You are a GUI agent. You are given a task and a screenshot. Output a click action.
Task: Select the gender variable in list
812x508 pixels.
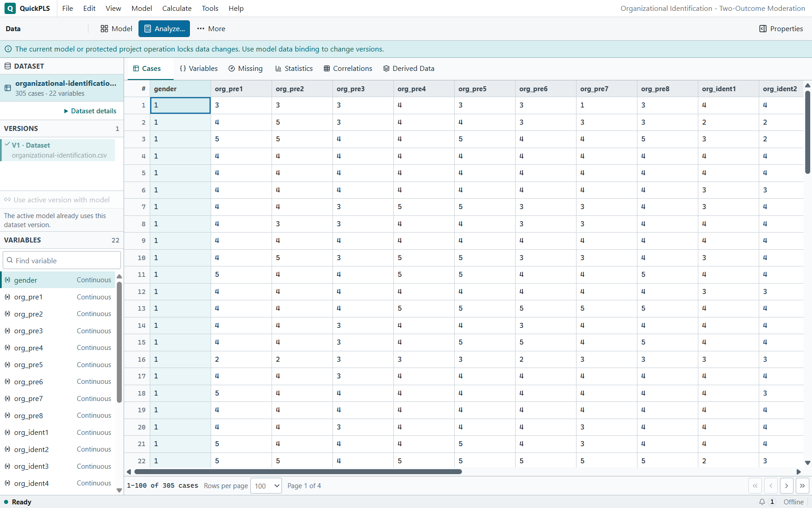point(58,280)
